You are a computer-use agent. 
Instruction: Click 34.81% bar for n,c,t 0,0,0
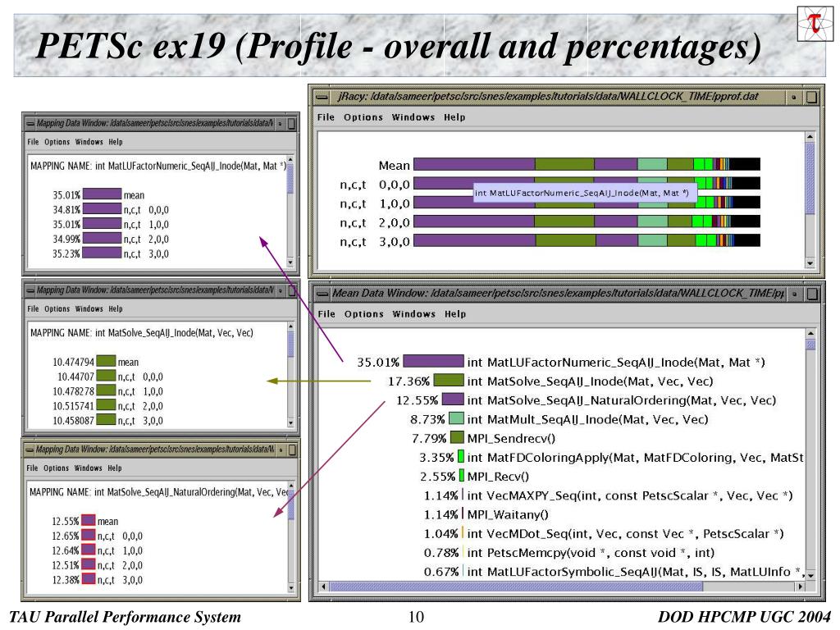pyautogui.click(x=103, y=209)
